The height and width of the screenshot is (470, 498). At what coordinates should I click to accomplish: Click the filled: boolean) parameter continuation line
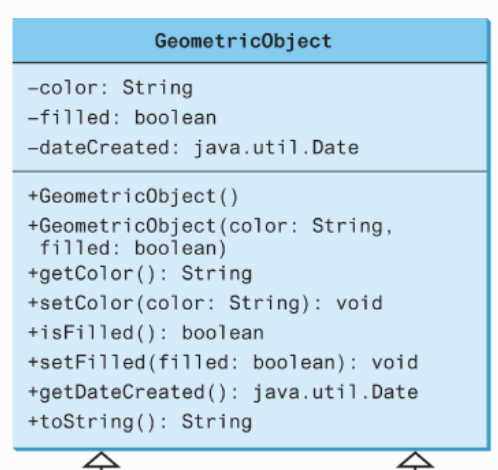pyautogui.click(x=133, y=248)
